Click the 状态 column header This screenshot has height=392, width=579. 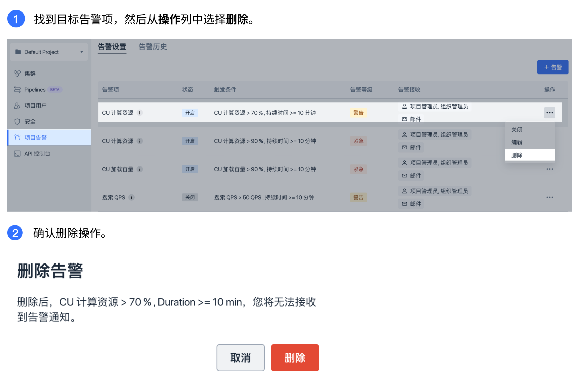tap(188, 90)
